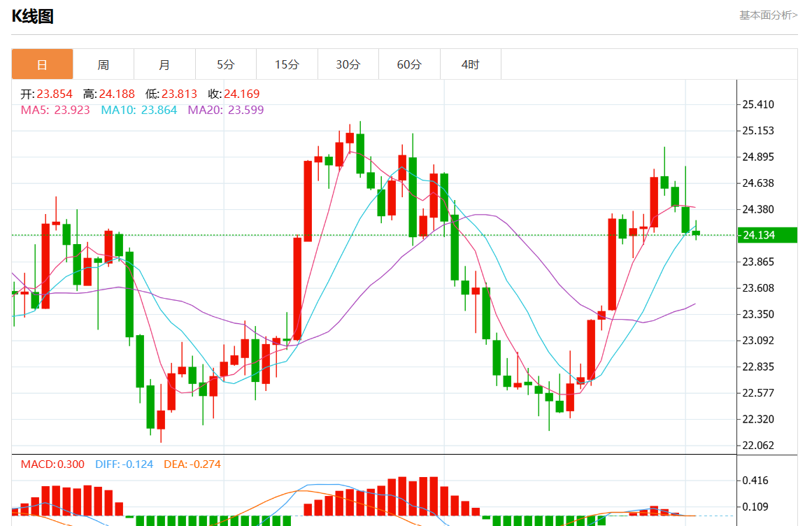
Task: Click the green 24.134 current price tag
Action: [767, 235]
